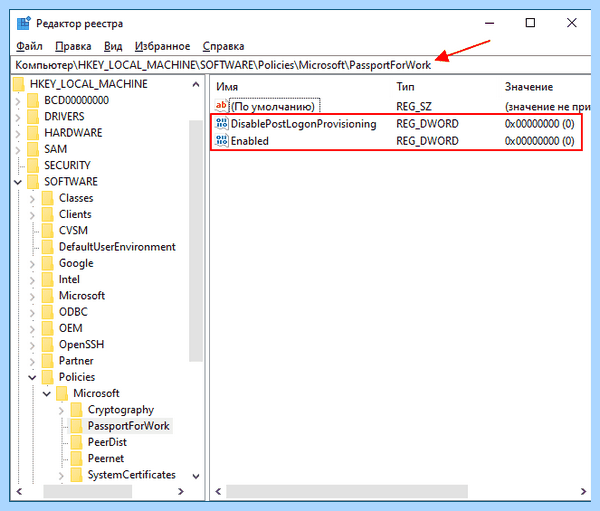Select the HARDWARE folder icon
The height and width of the screenshot is (511, 600).
33,133
